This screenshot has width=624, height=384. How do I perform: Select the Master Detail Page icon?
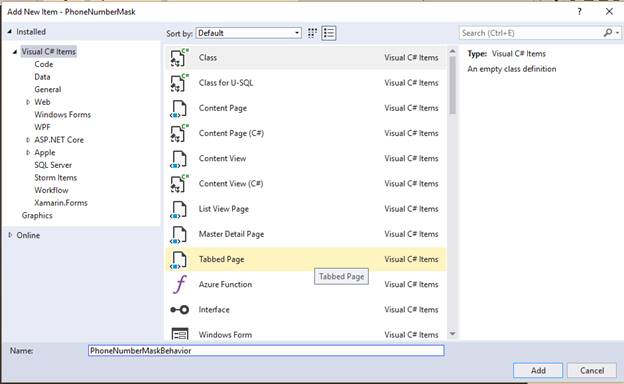click(x=179, y=234)
